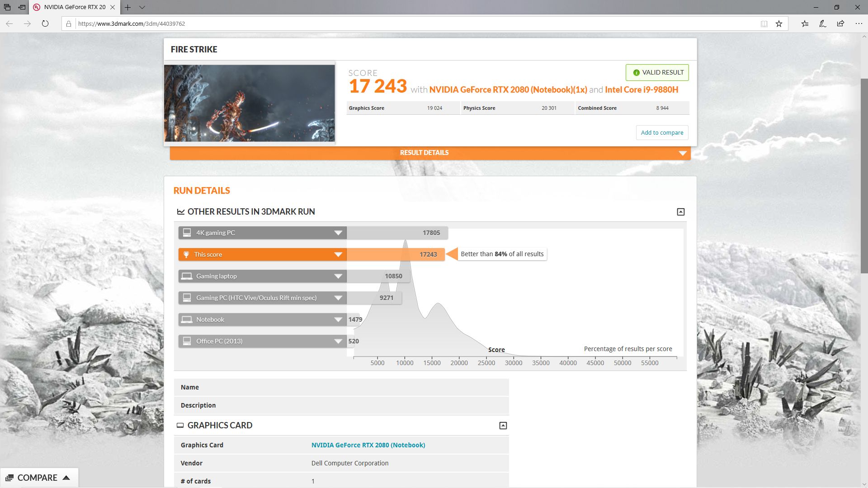
Task: Expand the RESULT DETAILS orange bar
Action: click(x=430, y=153)
